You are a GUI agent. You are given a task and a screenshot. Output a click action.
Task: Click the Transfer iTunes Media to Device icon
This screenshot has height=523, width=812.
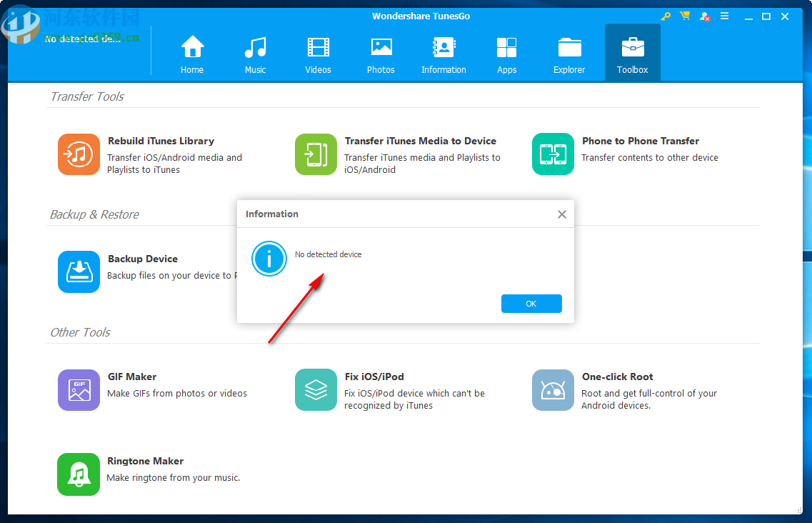point(316,154)
